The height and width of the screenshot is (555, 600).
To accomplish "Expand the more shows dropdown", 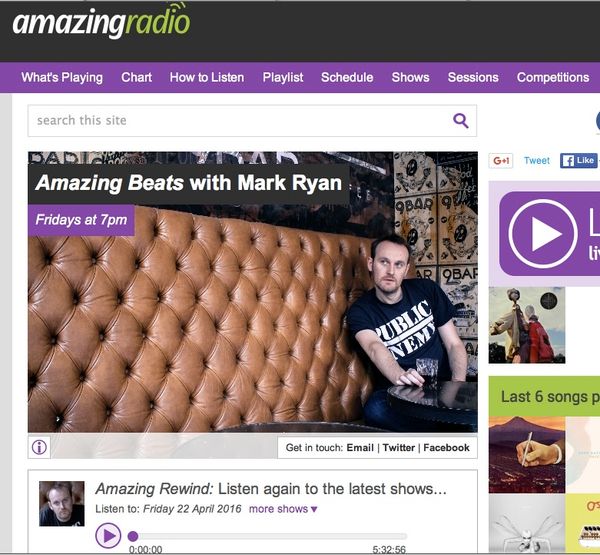I will click(283, 509).
